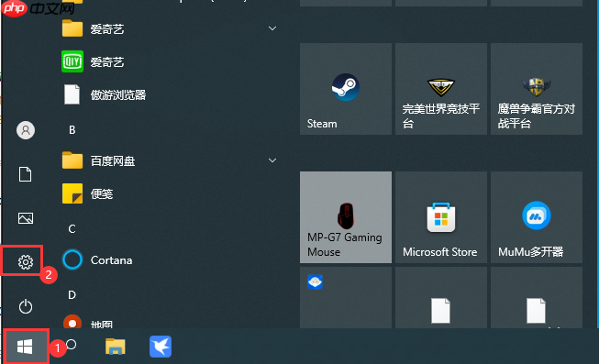The height and width of the screenshot is (364, 599).
Task: Expand the 爱奇艺 folder chevron
Action: click(272, 28)
